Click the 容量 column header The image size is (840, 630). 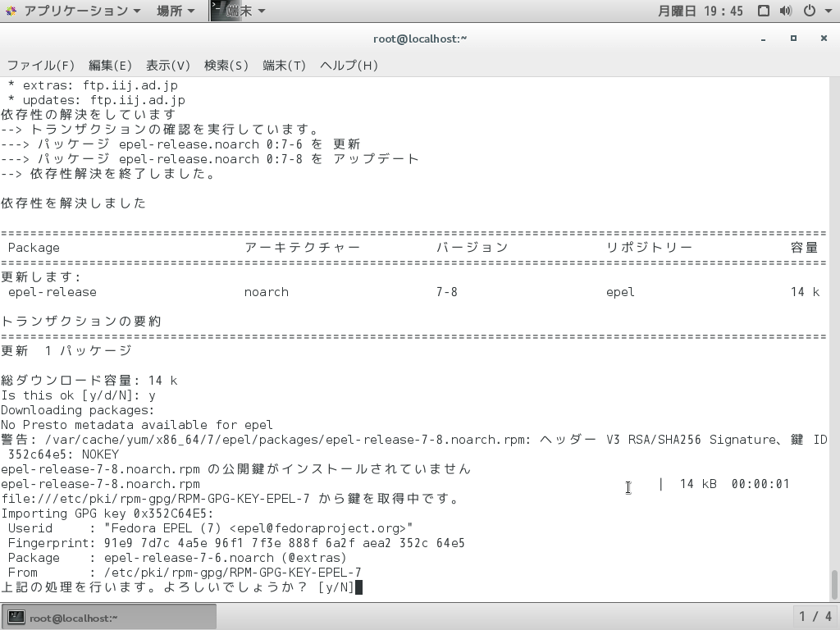point(805,248)
